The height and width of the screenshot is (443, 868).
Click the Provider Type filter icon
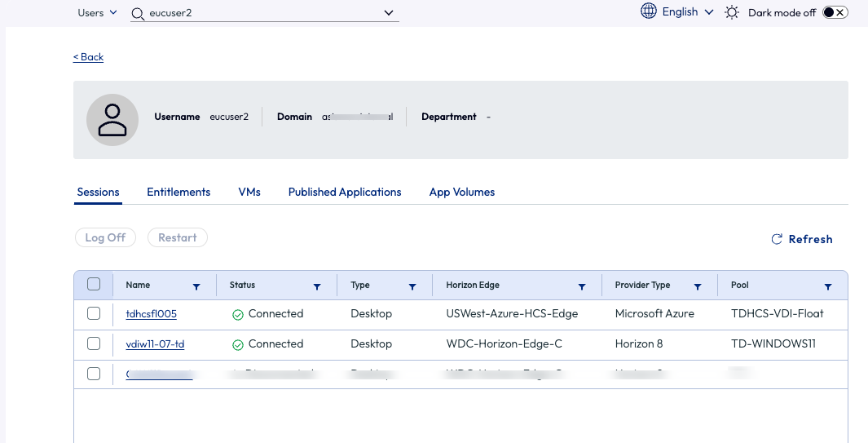(x=698, y=286)
